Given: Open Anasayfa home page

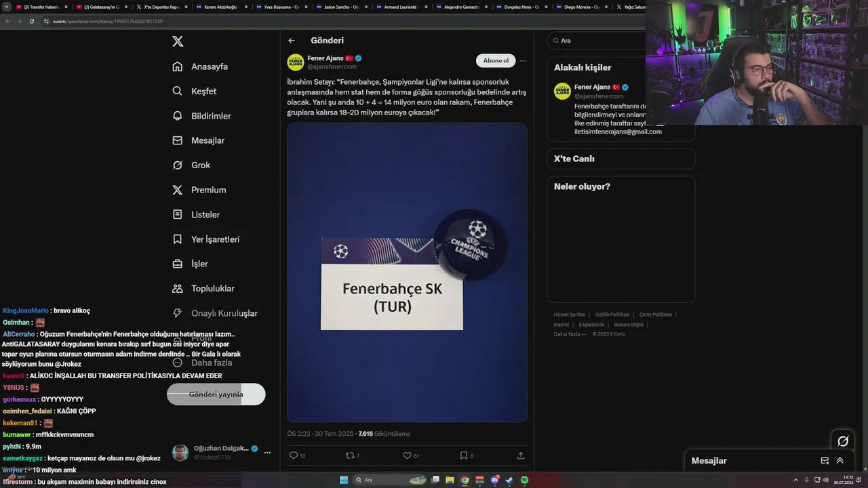Looking at the screenshot, I should point(201,66).
